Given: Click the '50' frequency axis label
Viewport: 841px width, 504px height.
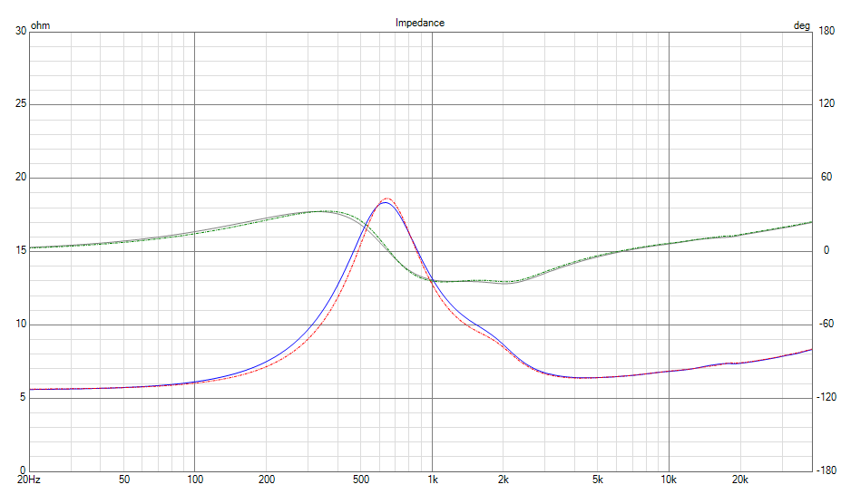Looking at the screenshot, I should point(124,480).
